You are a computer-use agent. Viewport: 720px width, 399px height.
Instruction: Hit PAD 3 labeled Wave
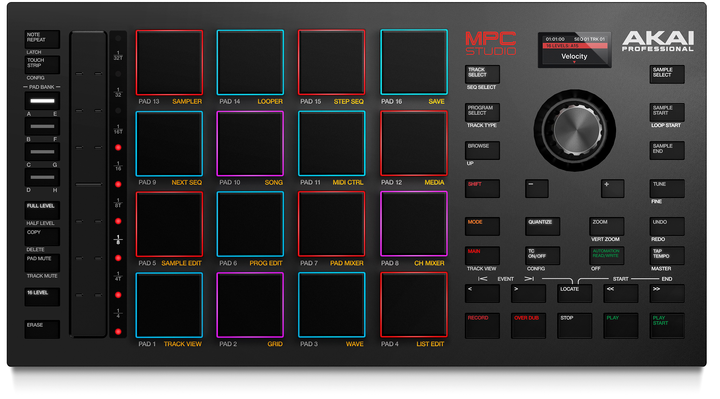[332, 305]
